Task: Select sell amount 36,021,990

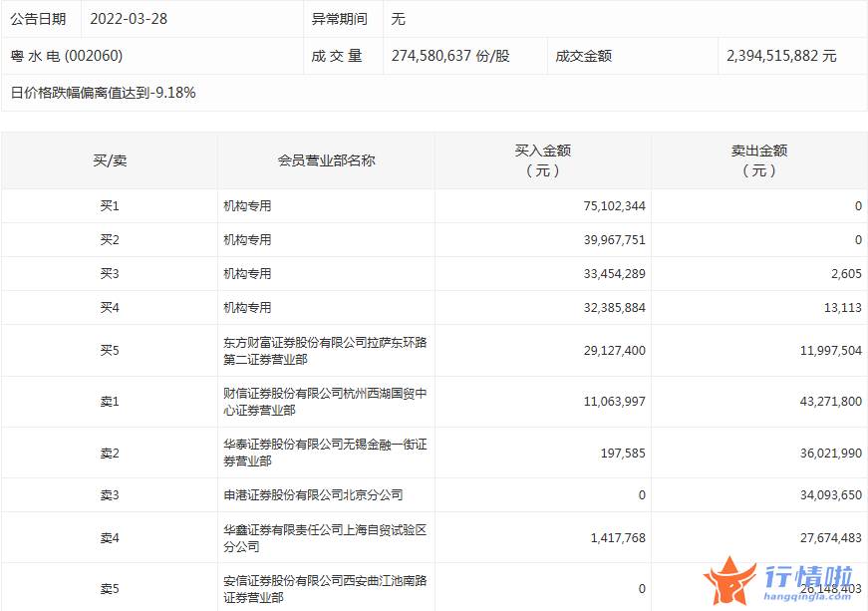Action: point(831,454)
